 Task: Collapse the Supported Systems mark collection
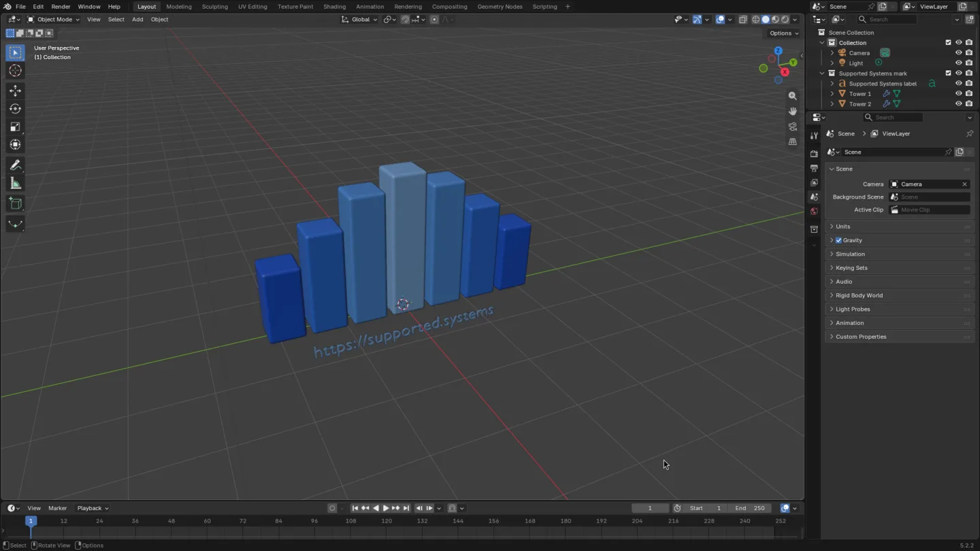(822, 73)
